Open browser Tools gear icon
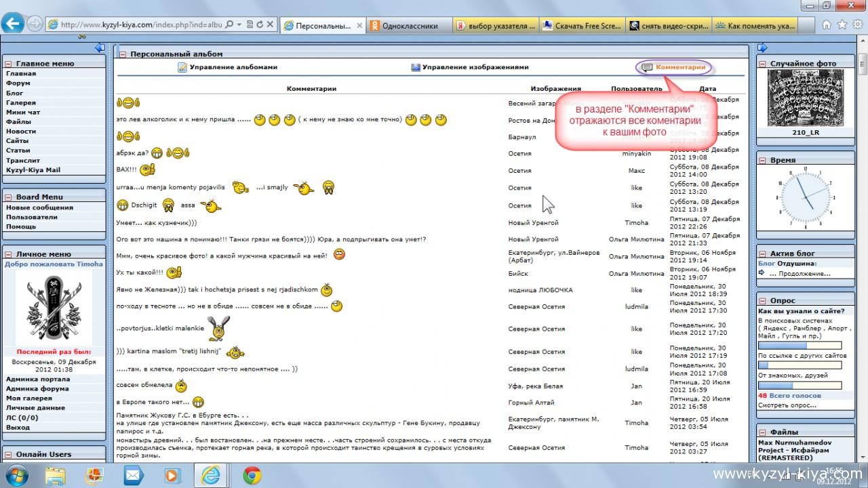This screenshot has width=868, height=488. pos(858,24)
